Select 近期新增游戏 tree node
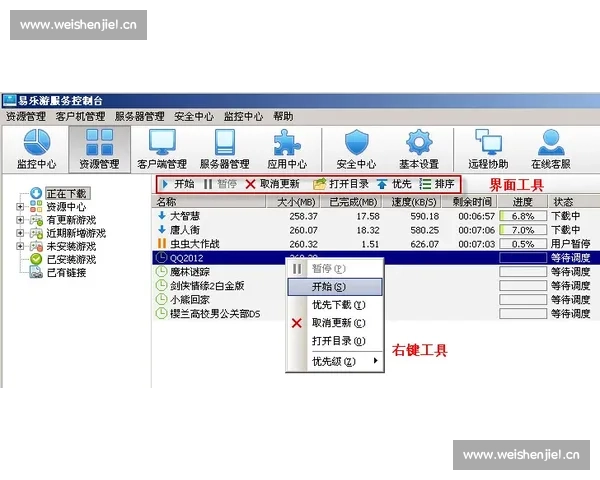 point(76,233)
